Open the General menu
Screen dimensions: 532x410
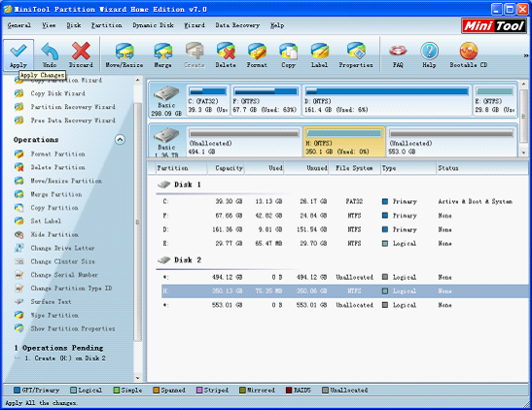click(19, 25)
